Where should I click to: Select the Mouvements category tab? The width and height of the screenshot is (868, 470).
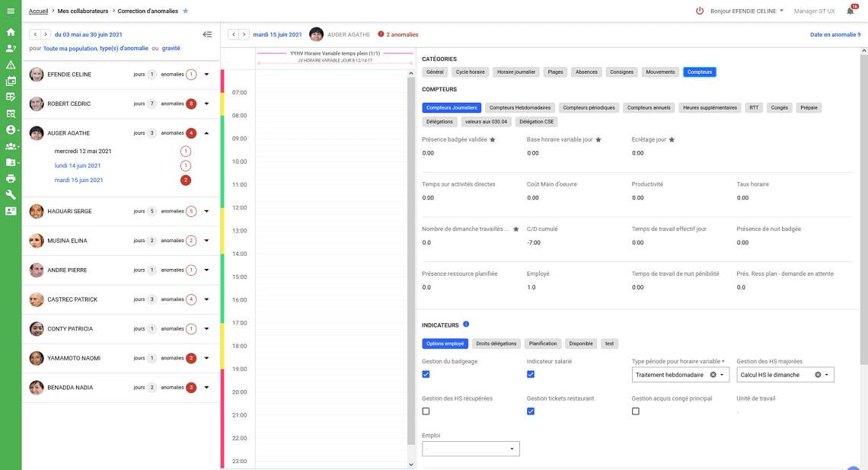point(660,72)
